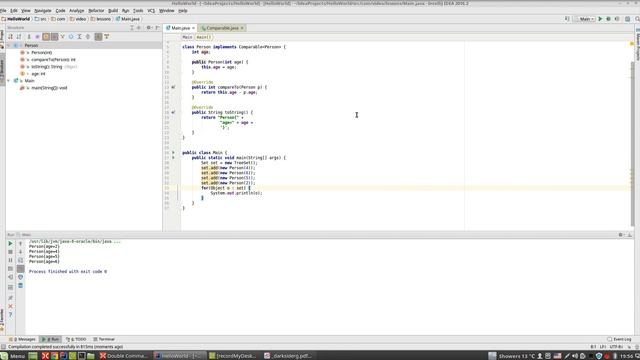
Task: Click the Run panel settings gear icon
Action: (621, 235)
